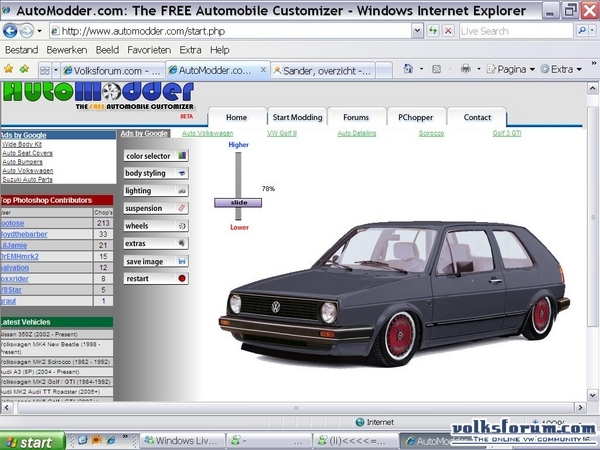Click the Add to Favorites star-plus icon
This screenshot has height=450, width=600.
pyautogui.click(x=24, y=69)
